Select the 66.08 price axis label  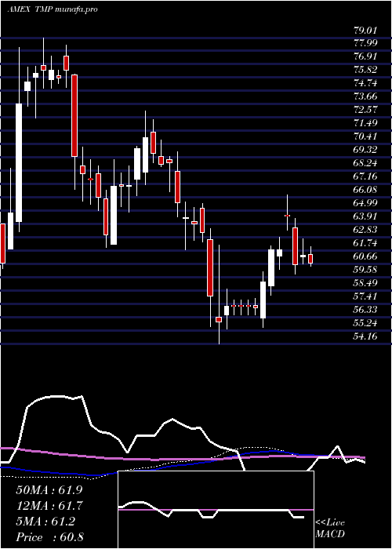tap(365, 190)
